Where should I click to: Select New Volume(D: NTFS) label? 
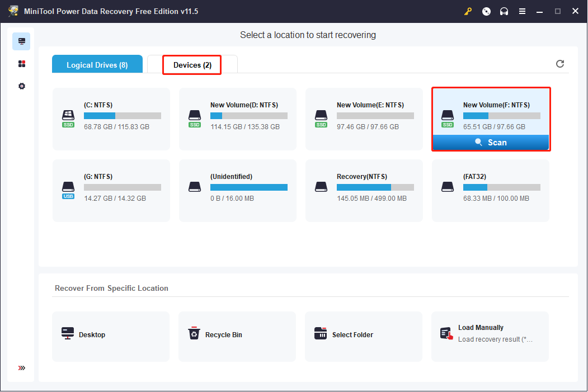pyautogui.click(x=244, y=105)
